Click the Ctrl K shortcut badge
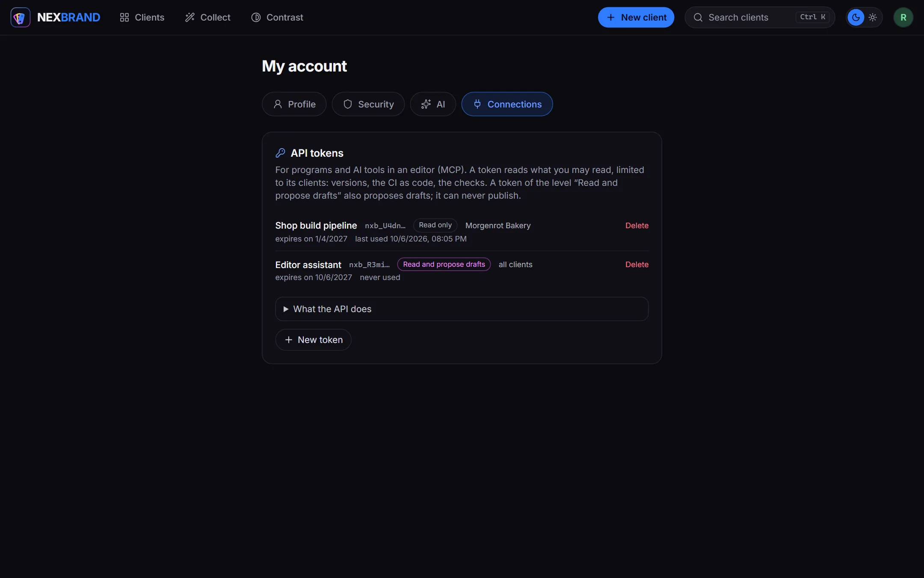924x578 pixels. click(812, 17)
